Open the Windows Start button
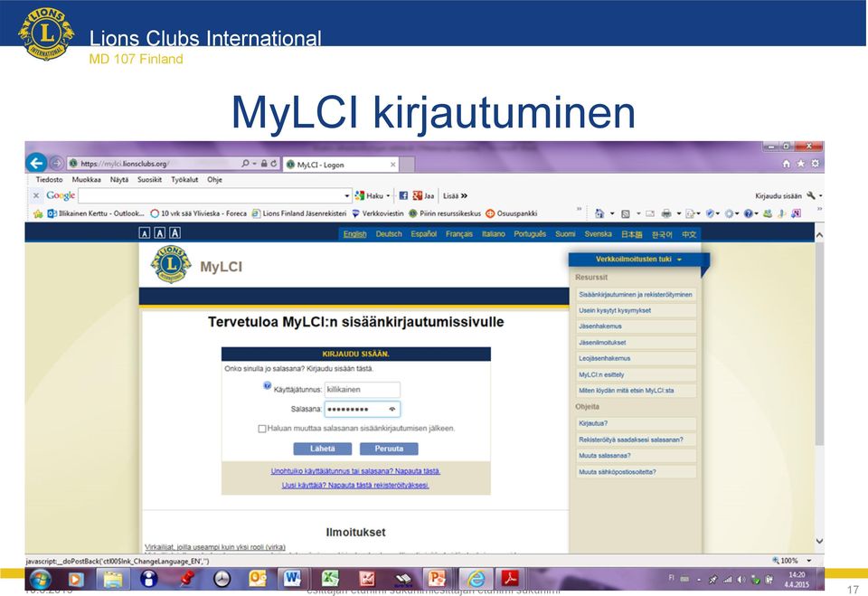The image size is (868, 596). point(41,580)
